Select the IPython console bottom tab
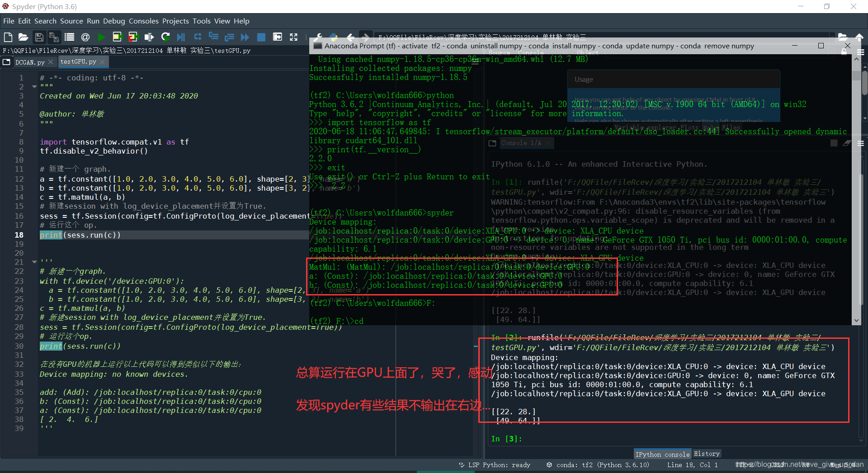868x473 pixels. pyautogui.click(x=662, y=454)
